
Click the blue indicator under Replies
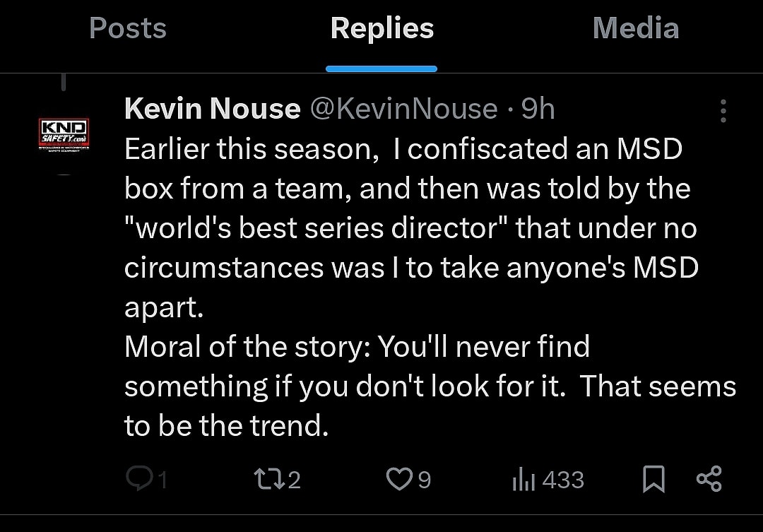click(x=381, y=69)
